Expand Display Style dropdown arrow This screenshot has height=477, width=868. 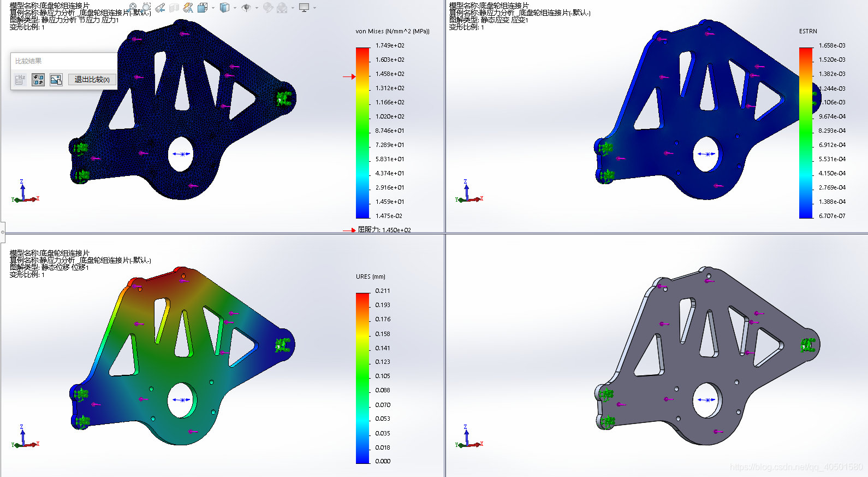(235, 8)
